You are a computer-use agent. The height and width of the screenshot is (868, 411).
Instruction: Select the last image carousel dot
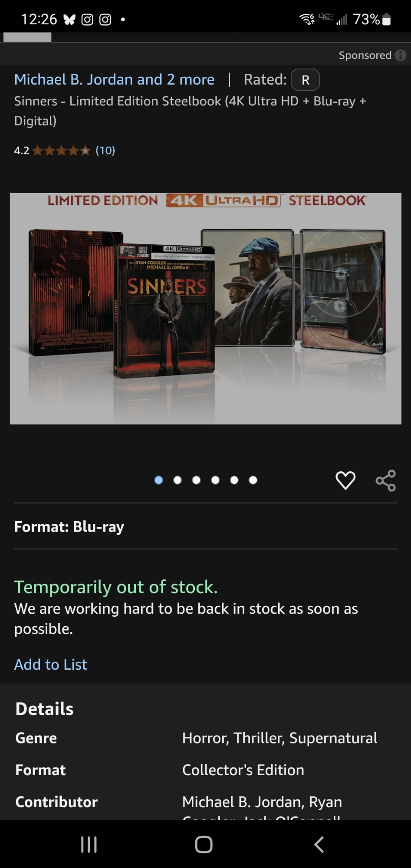[253, 480]
